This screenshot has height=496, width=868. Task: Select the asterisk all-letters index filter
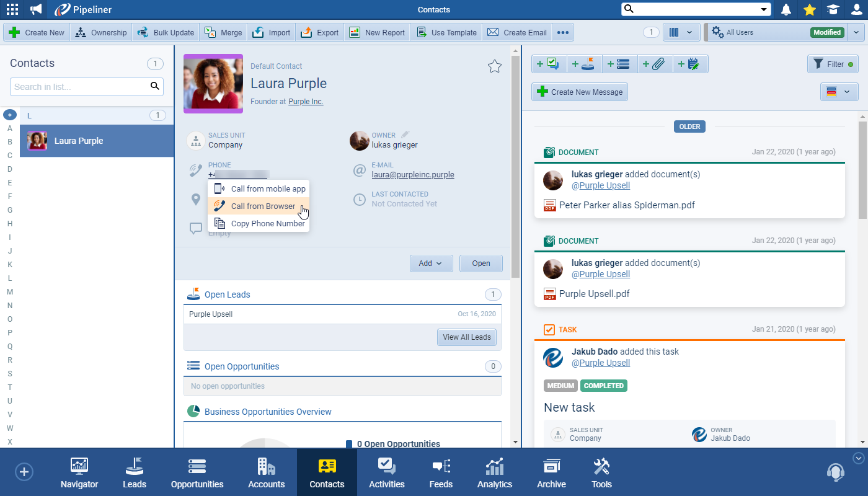click(x=9, y=115)
